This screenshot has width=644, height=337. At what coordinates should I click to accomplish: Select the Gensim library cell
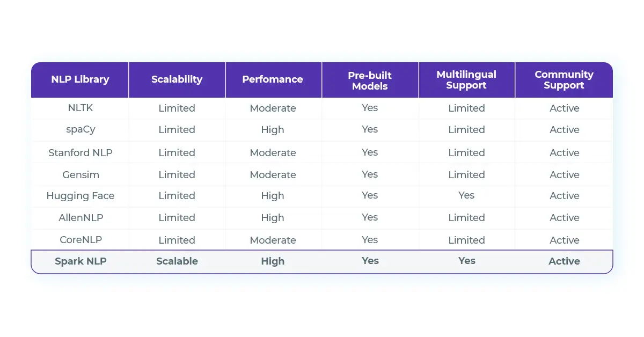[x=80, y=174]
